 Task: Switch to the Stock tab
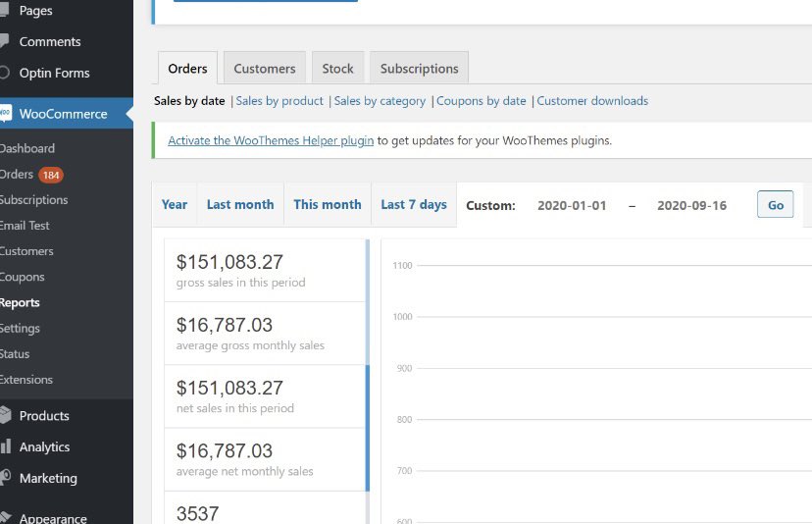[337, 68]
